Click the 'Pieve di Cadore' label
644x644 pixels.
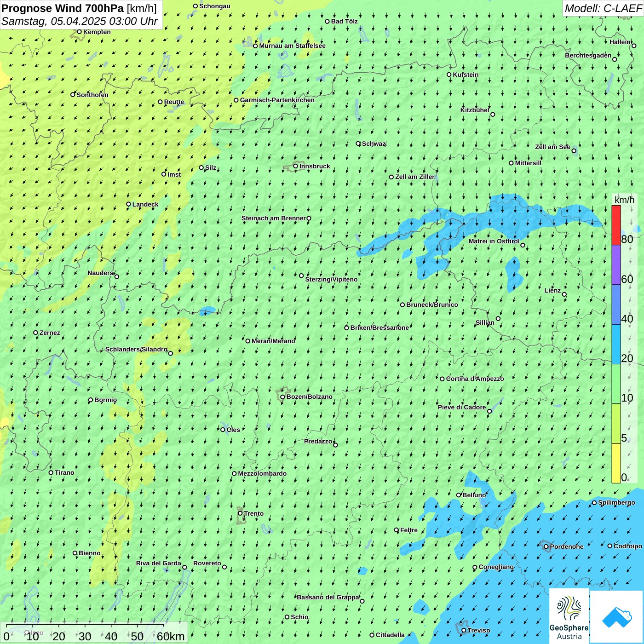[462, 407]
